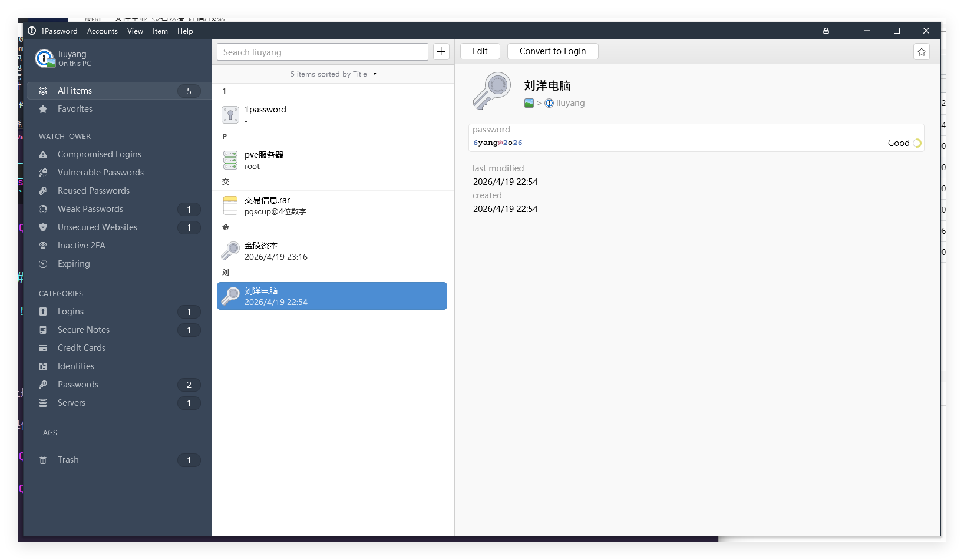964x560 pixels.
Task: Focus the Search liuyang field
Action: click(x=322, y=52)
